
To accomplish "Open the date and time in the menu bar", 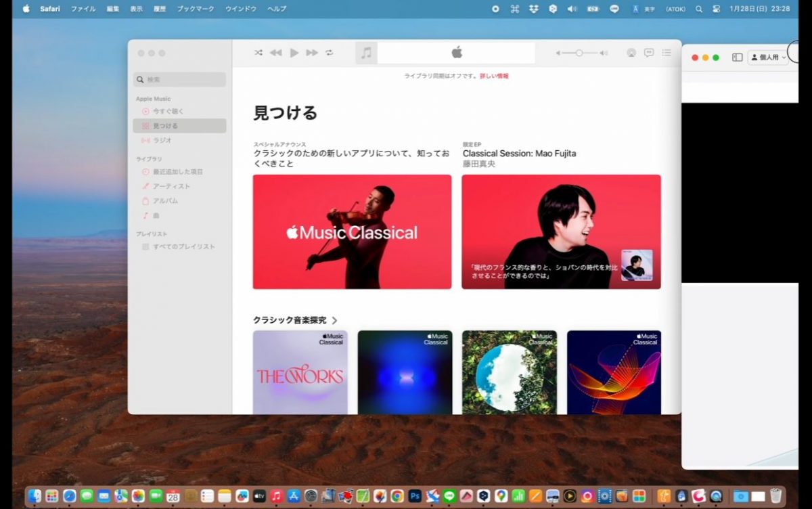I will (760, 9).
